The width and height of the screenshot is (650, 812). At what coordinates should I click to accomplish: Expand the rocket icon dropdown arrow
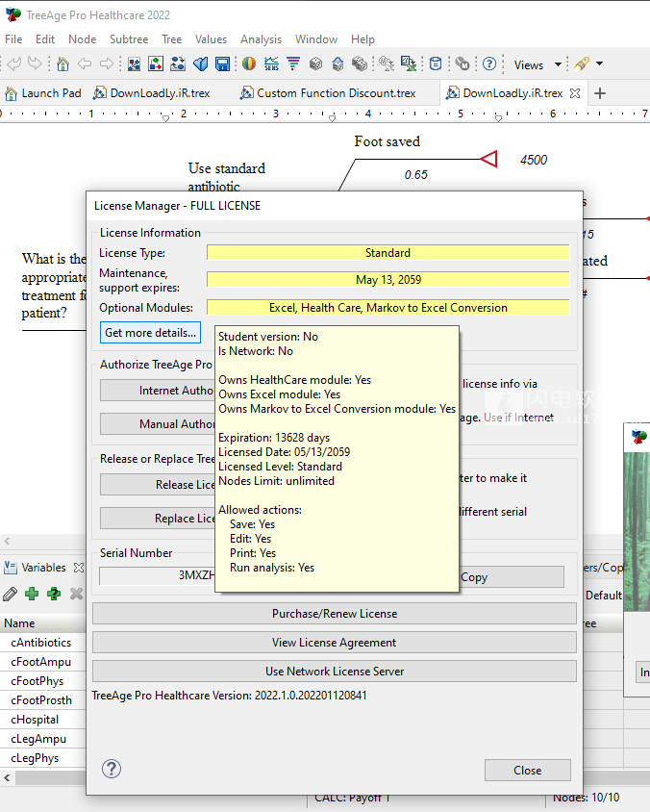[600, 64]
